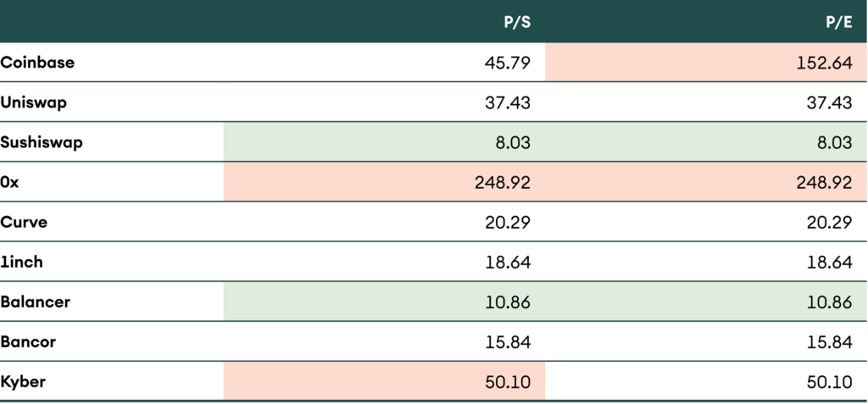
Task: Select the 0x row label
Action: click(x=10, y=182)
